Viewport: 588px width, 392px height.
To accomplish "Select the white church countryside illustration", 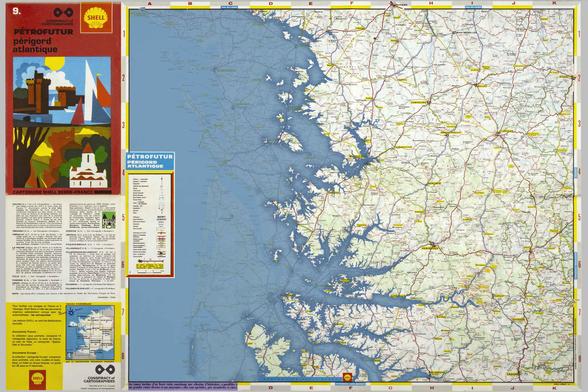I will pos(62,157).
